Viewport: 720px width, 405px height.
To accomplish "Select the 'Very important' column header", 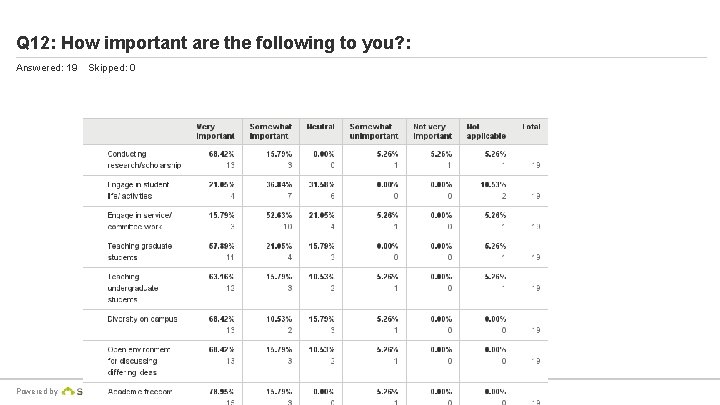I will click(x=215, y=131).
